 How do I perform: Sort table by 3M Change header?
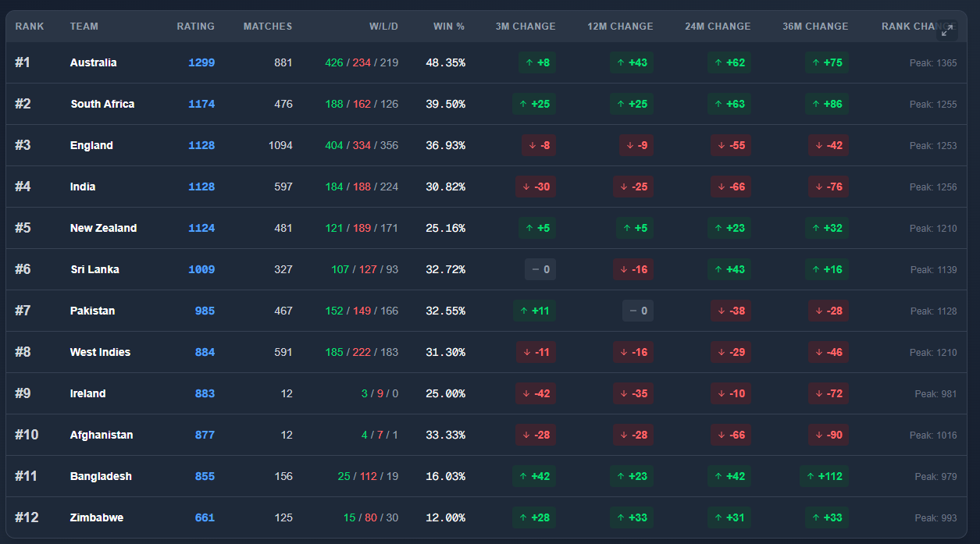[x=526, y=27]
